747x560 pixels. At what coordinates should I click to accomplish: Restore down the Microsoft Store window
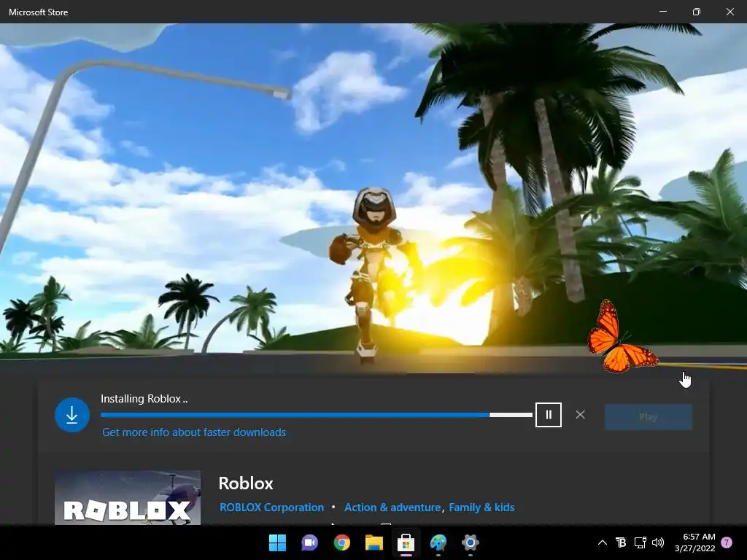(x=697, y=12)
